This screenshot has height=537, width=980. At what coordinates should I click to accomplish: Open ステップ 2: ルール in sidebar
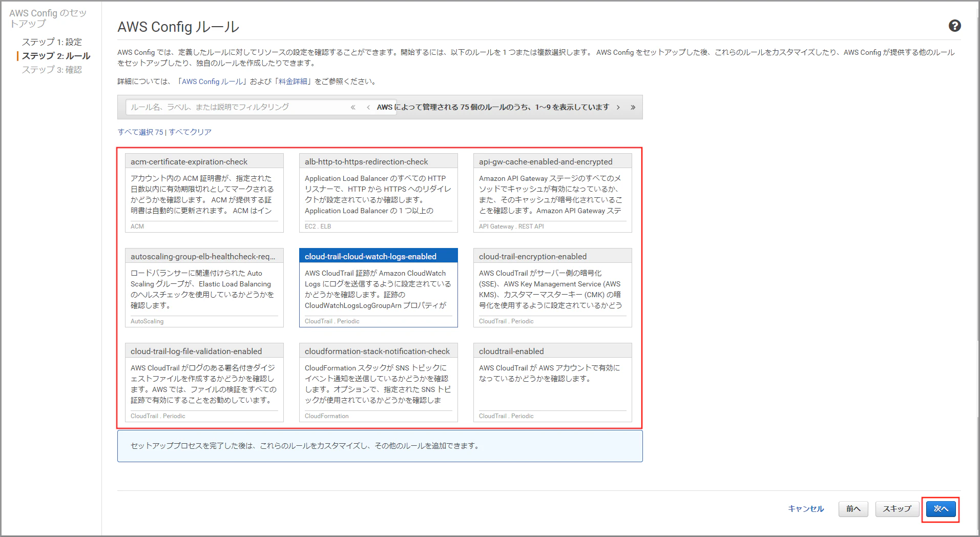coord(56,56)
